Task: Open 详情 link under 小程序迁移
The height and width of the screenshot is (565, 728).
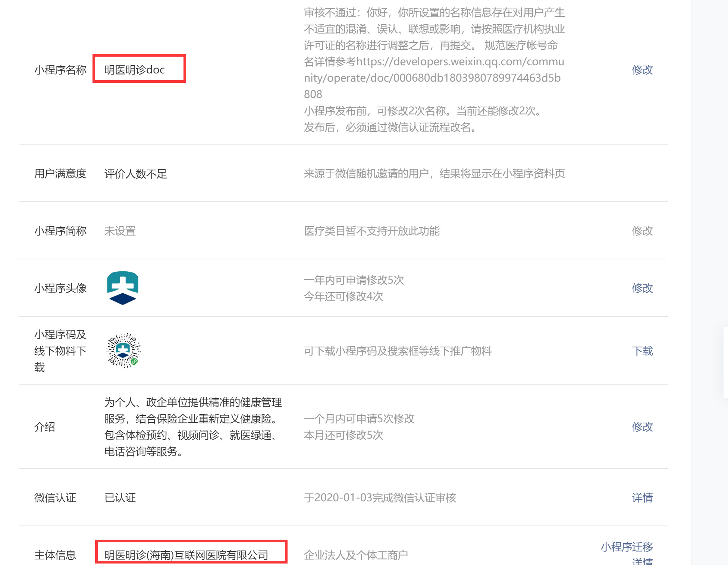Action: coord(642,561)
